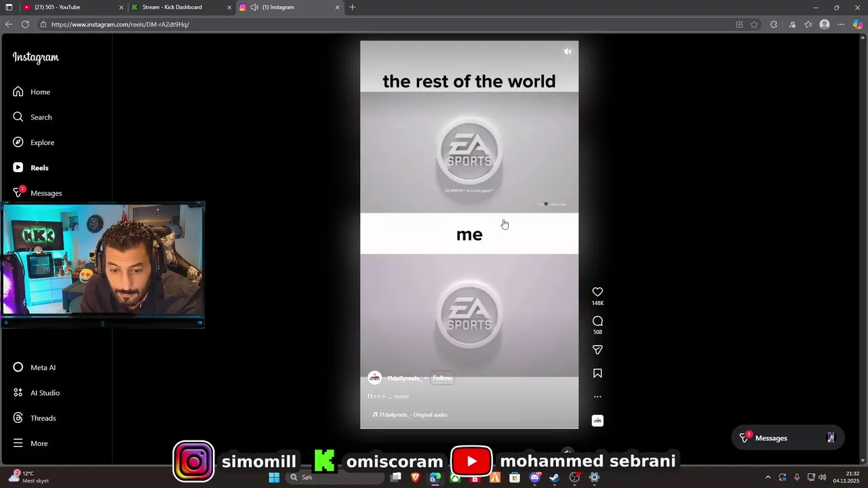This screenshot has height=488, width=868.
Task: Click the Instagram logo wordmark
Action: pyautogui.click(x=35, y=58)
